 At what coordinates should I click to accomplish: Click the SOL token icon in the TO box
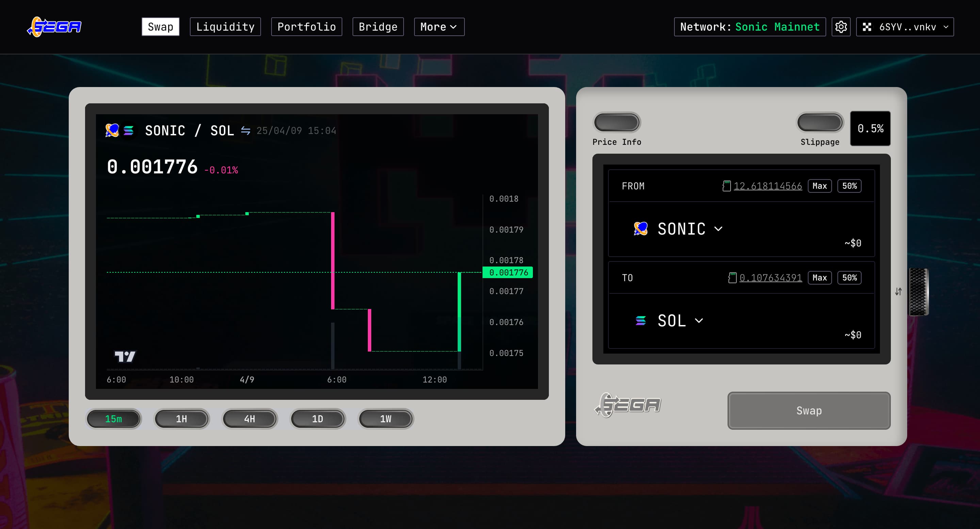click(x=641, y=320)
